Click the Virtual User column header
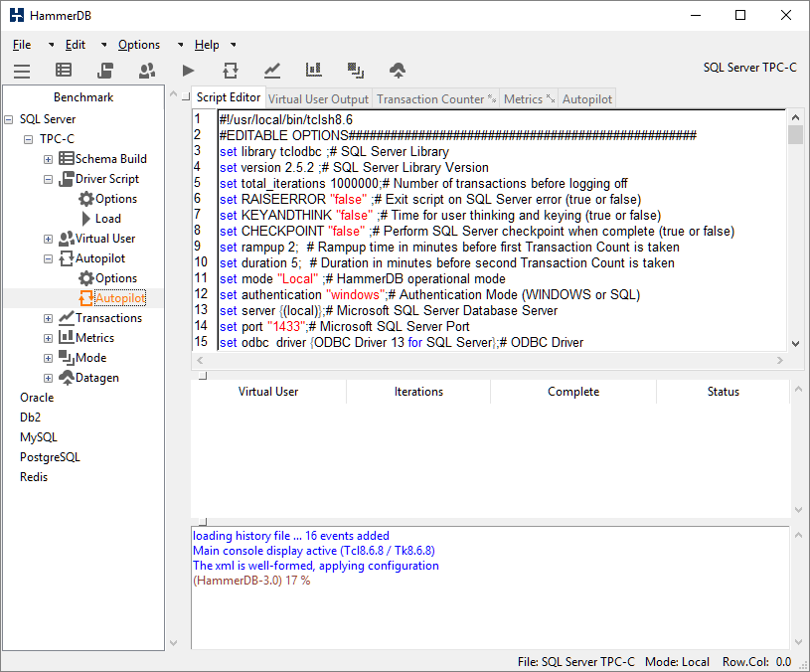 [x=268, y=392]
